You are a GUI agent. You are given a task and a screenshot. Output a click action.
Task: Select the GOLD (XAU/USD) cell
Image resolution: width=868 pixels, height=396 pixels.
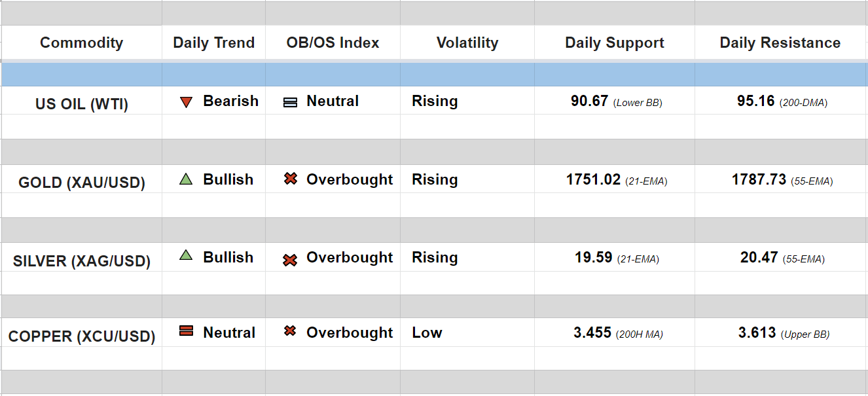click(x=81, y=183)
